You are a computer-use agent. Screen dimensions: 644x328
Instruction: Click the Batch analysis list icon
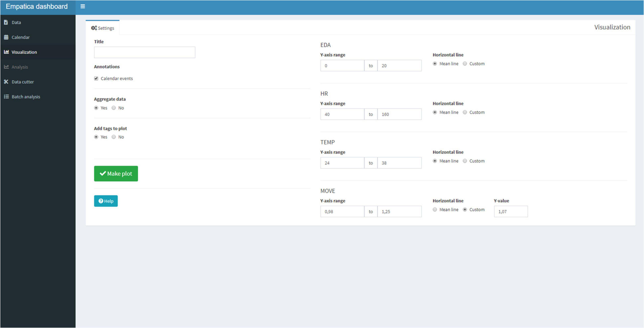point(6,97)
